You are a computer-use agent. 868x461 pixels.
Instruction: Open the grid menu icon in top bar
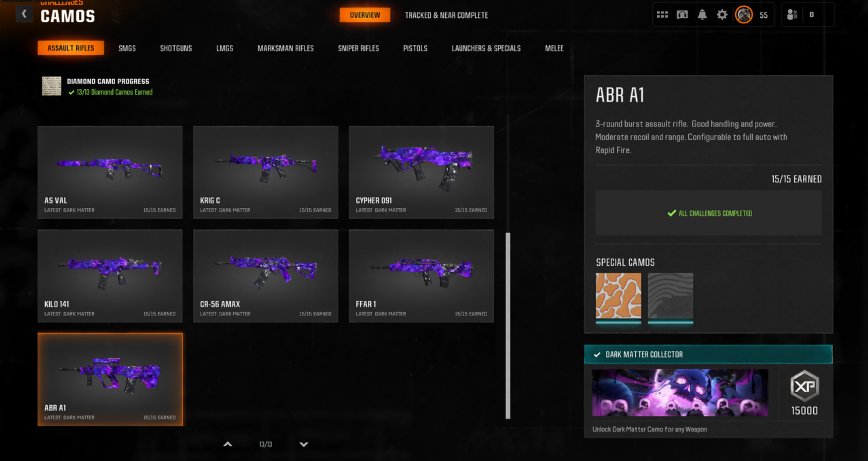pos(662,15)
